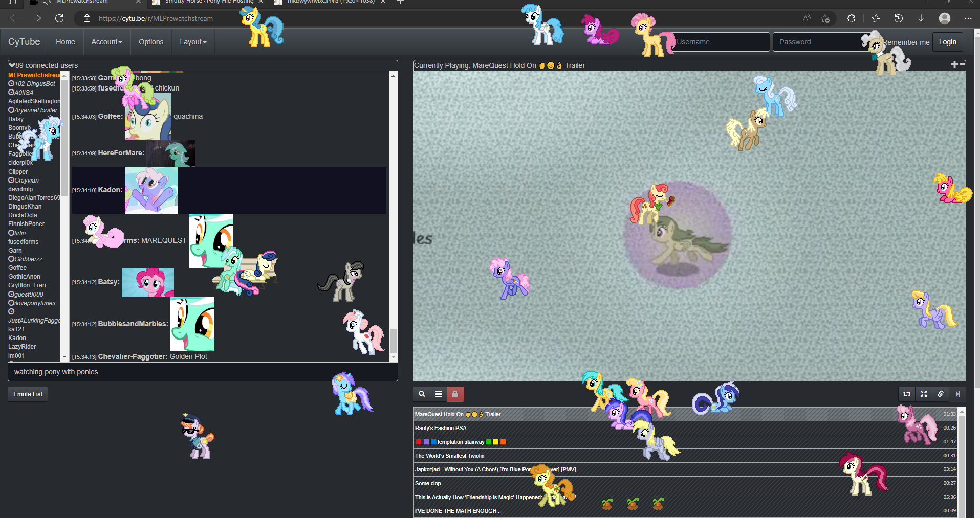Collapse the 89 connected users list
The width and height of the screenshot is (980, 518).
(x=12, y=65)
